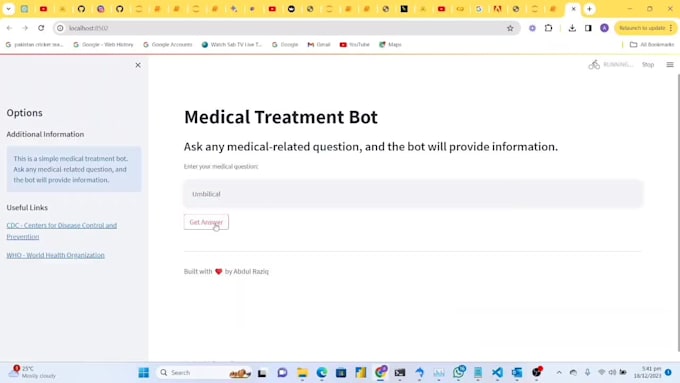The width and height of the screenshot is (680, 383).
Task: Open the Windows Start menu
Action: [x=144, y=373]
